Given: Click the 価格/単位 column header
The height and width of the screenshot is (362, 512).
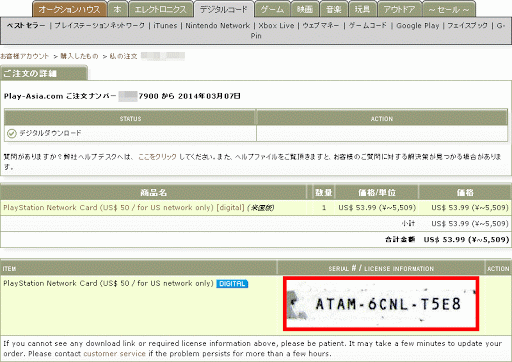Looking at the screenshot, I should tap(377, 192).
